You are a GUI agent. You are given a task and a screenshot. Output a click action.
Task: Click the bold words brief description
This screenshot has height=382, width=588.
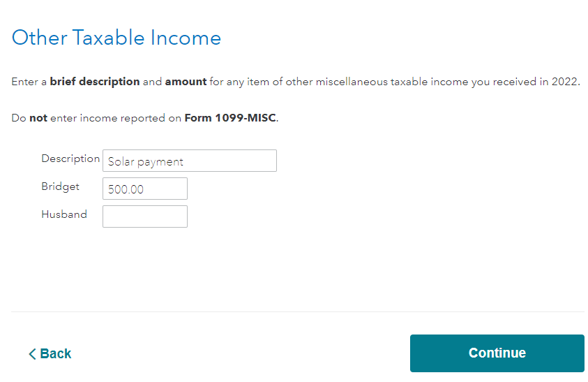coord(95,82)
